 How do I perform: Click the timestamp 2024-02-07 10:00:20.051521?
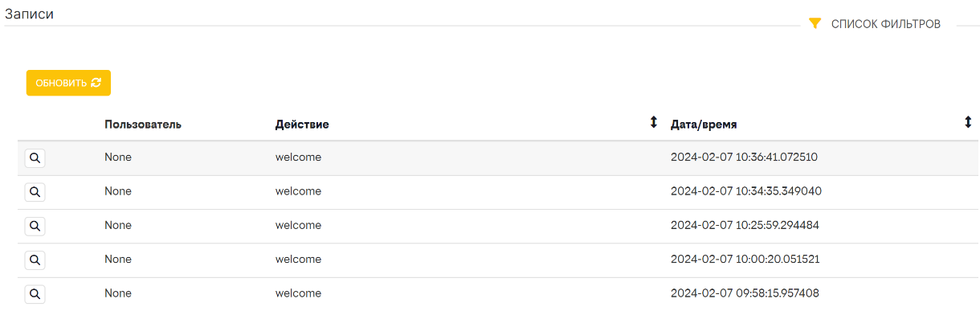(745, 259)
